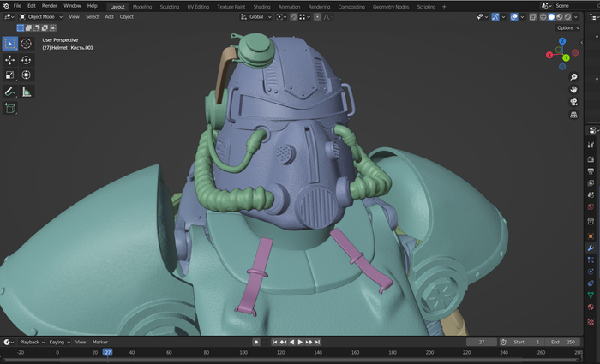Select the Measure tool
The height and width of the screenshot is (364, 600).
coord(27,92)
